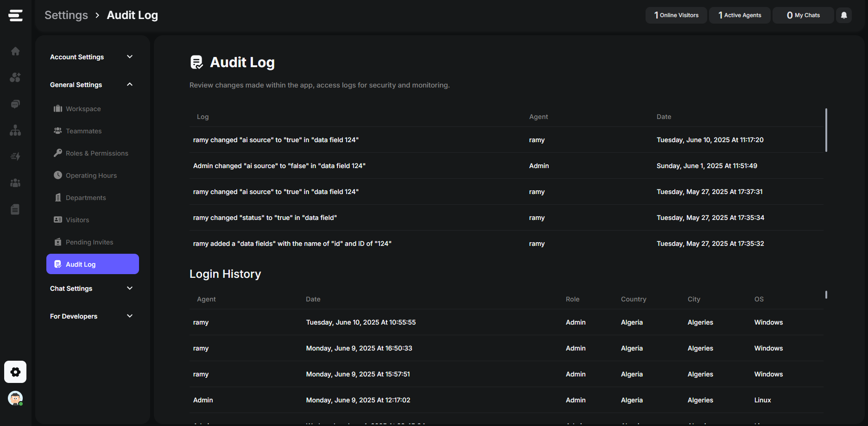The height and width of the screenshot is (426, 868).
Task: Click the Roles & Permissions key icon
Action: [58, 153]
